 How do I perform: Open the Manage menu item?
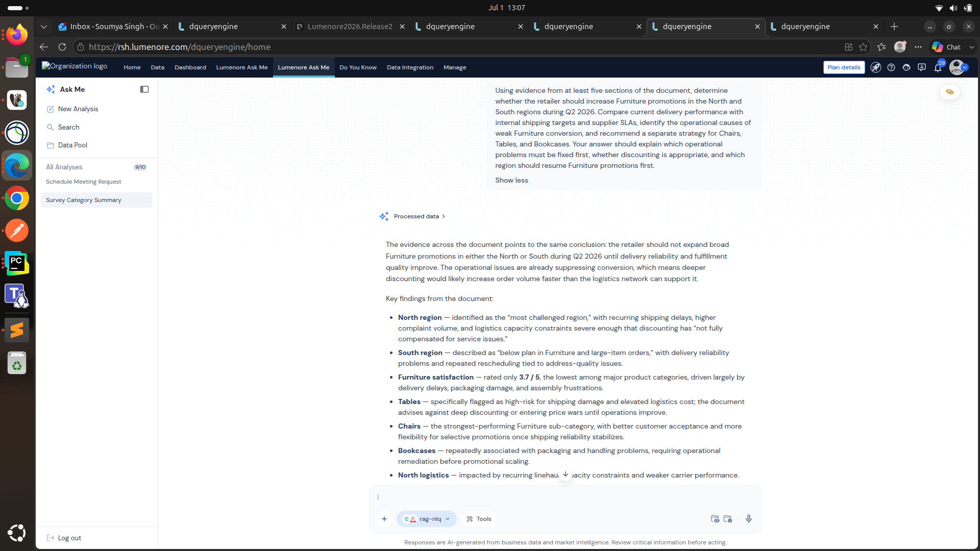point(455,67)
